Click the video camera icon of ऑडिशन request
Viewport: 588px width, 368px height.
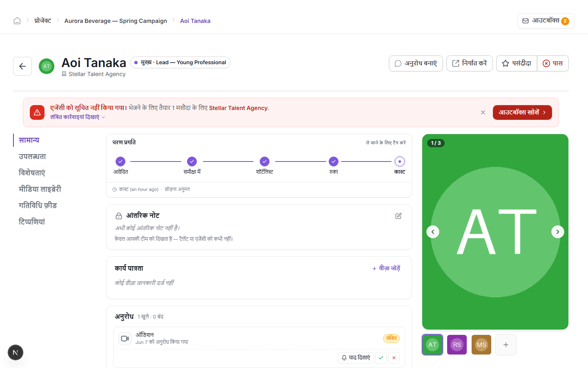click(x=125, y=339)
